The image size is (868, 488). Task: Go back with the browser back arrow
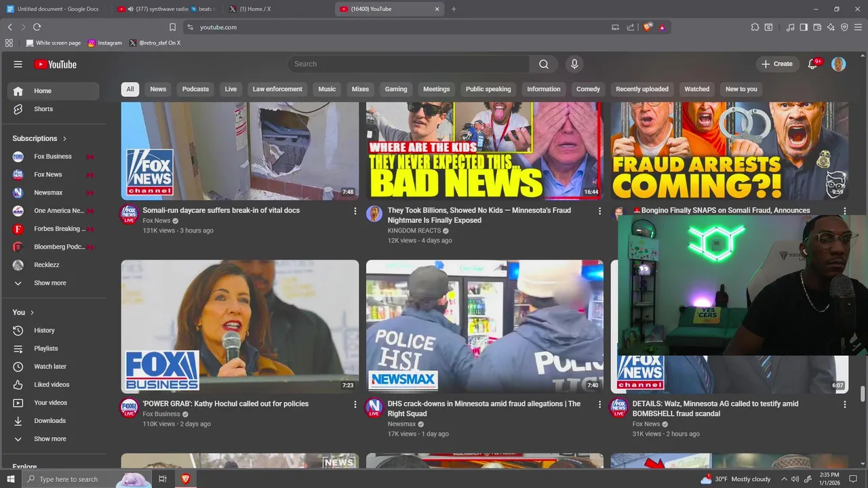click(9, 27)
